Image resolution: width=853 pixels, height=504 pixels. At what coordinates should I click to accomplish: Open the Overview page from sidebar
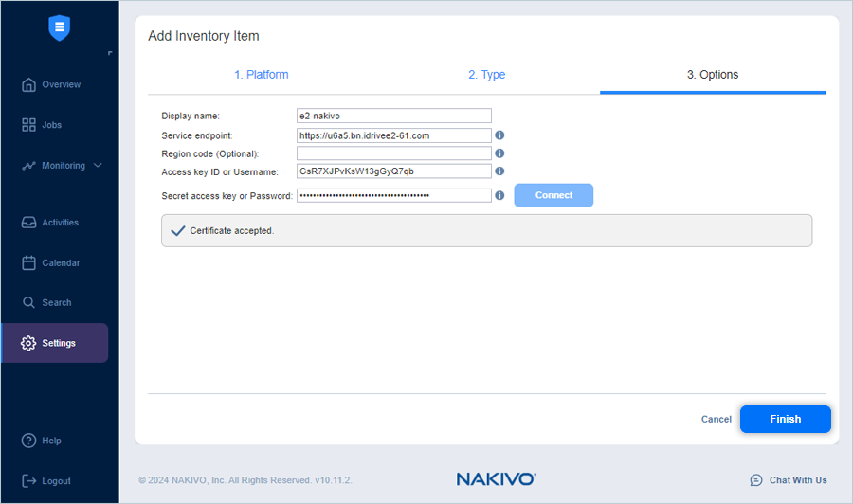click(x=51, y=84)
